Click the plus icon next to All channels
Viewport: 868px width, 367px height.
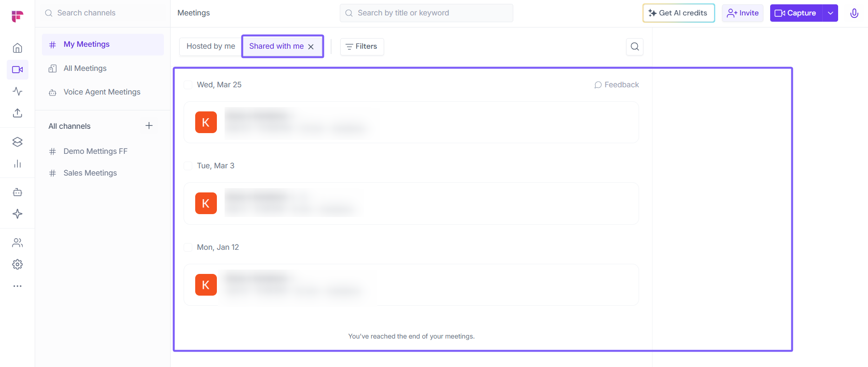149,126
